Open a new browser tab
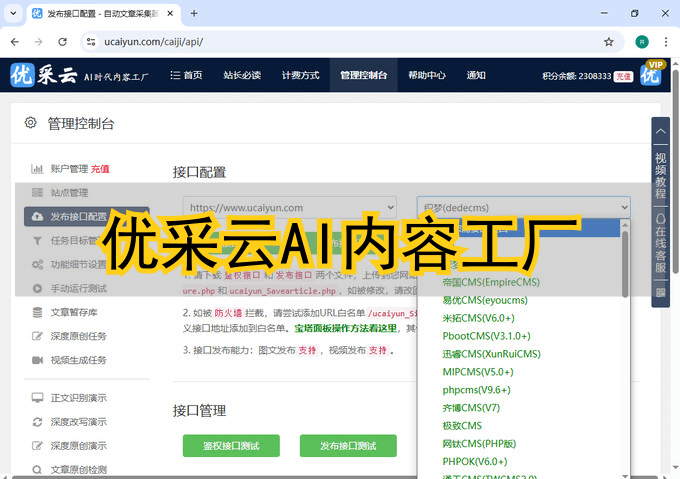The image size is (680, 479). tap(194, 14)
